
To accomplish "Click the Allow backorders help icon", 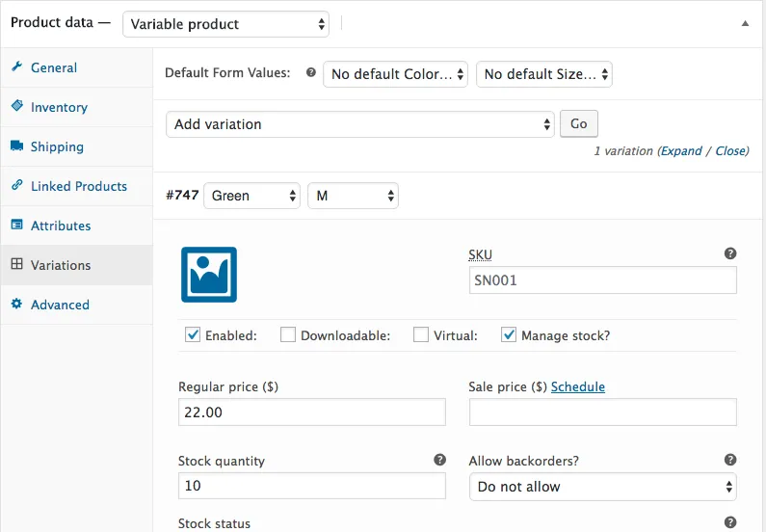I will tap(730, 460).
